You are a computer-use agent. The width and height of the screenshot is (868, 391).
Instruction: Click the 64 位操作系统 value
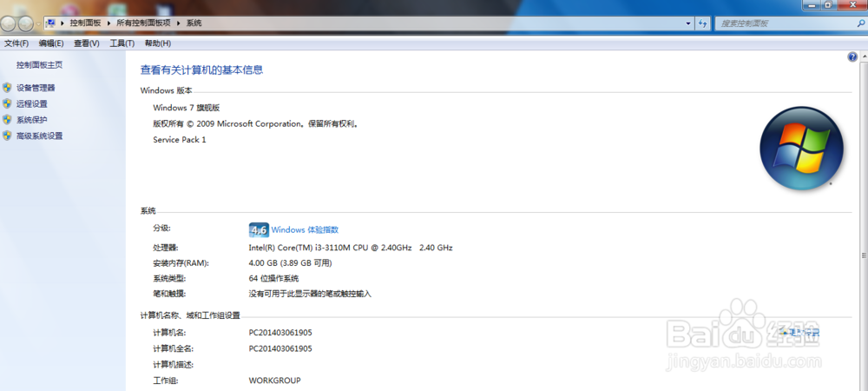pos(273,278)
